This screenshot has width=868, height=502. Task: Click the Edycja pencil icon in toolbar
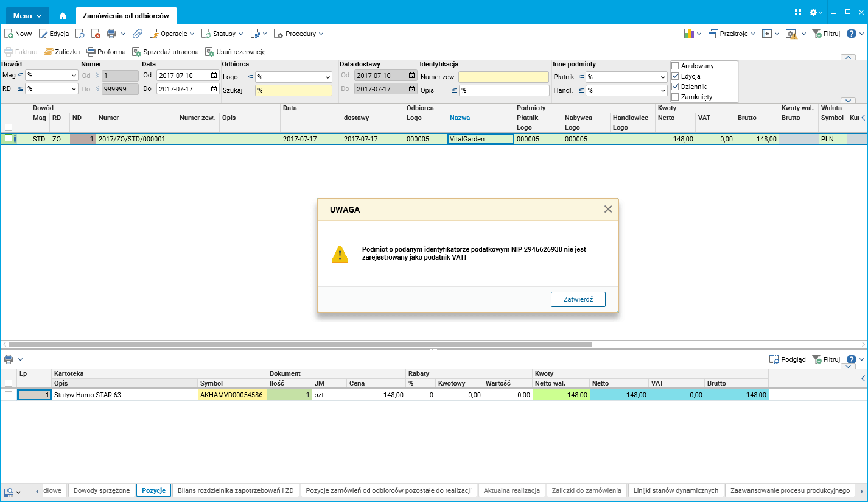point(43,34)
